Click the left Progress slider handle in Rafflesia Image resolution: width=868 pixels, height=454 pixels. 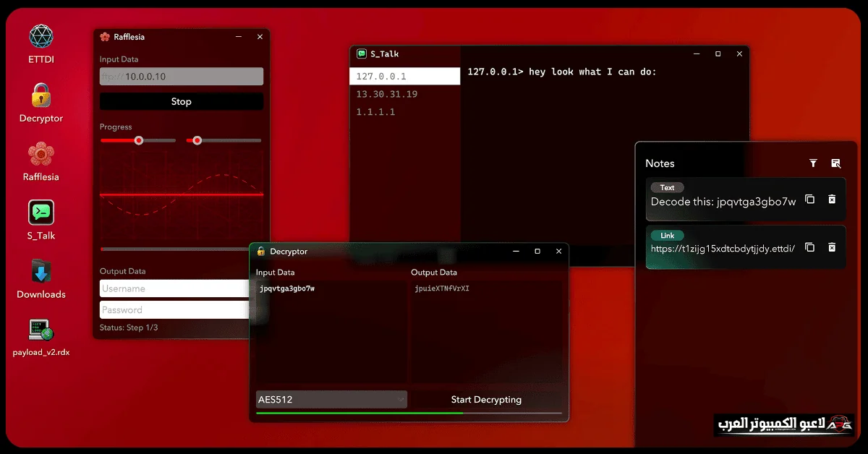coord(139,140)
